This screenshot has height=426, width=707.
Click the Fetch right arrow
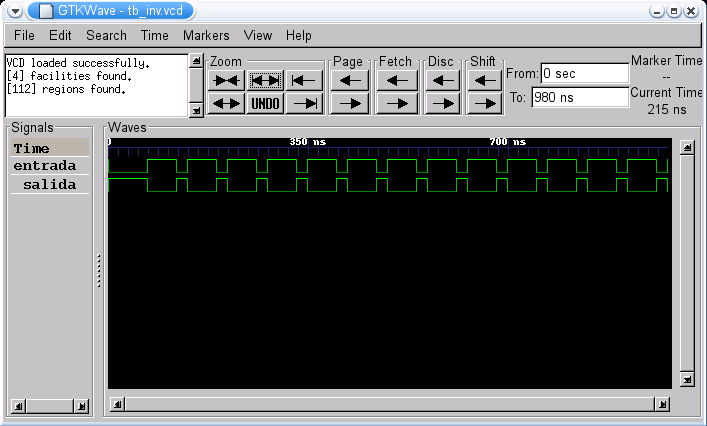coord(397,103)
